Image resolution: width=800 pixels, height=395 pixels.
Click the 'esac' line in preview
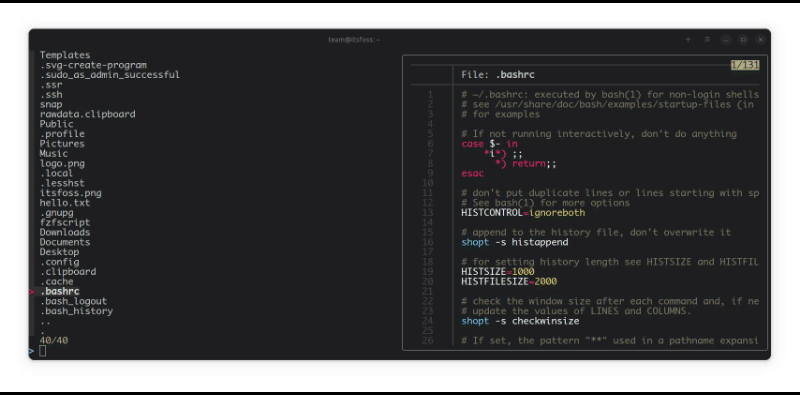click(x=472, y=174)
